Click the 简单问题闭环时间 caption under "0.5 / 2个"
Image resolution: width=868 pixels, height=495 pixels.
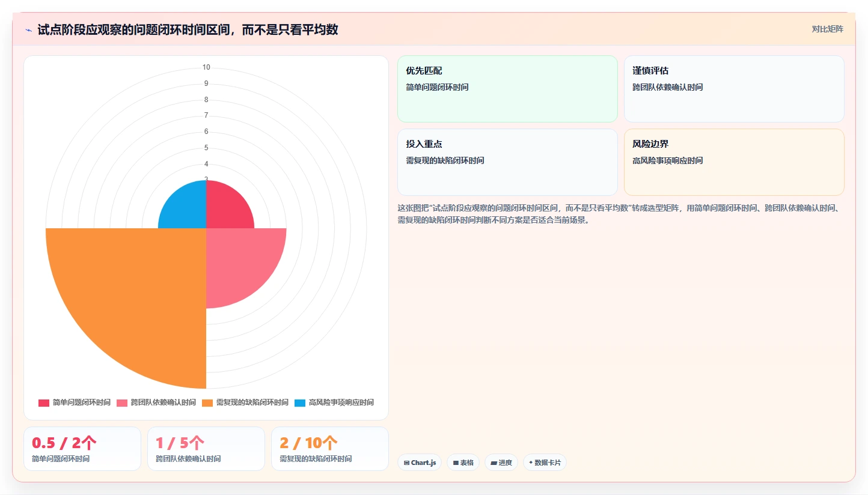[61, 459]
